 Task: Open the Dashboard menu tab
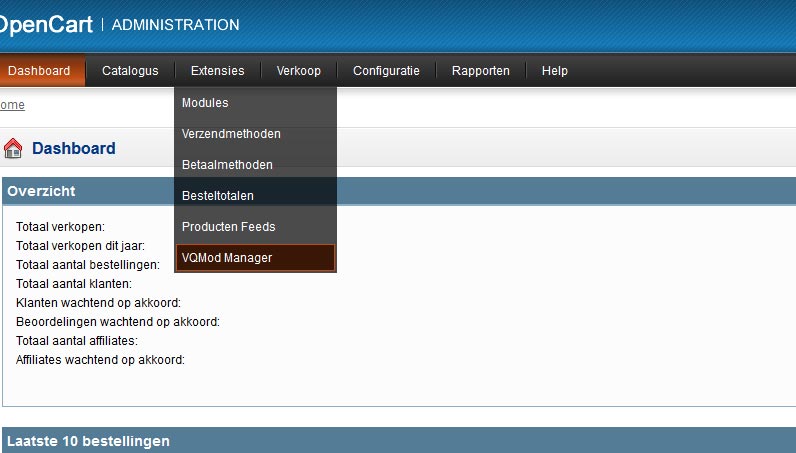pyautogui.click(x=42, y=71)
